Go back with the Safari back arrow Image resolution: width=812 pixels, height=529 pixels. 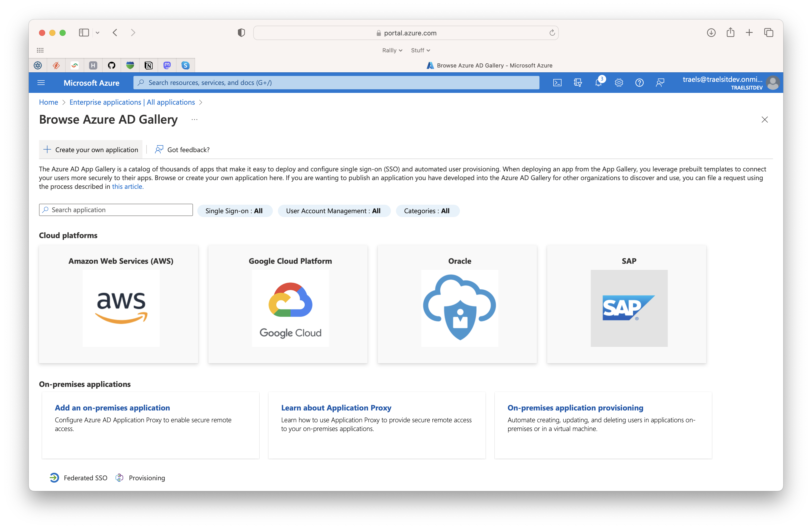click(x=115, y=33)
